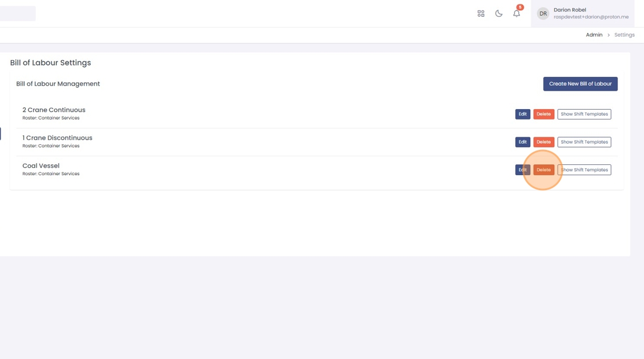Screen dimensions: 644x359
Task: Edit the 1 Crane Discontinuous bill
Action: [x=522, y=142]
